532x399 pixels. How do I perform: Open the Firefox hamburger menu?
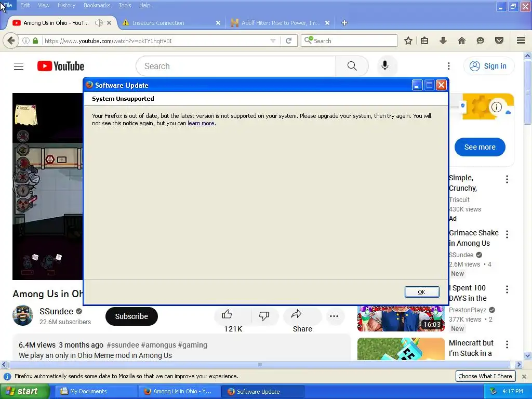pos(521,41)
